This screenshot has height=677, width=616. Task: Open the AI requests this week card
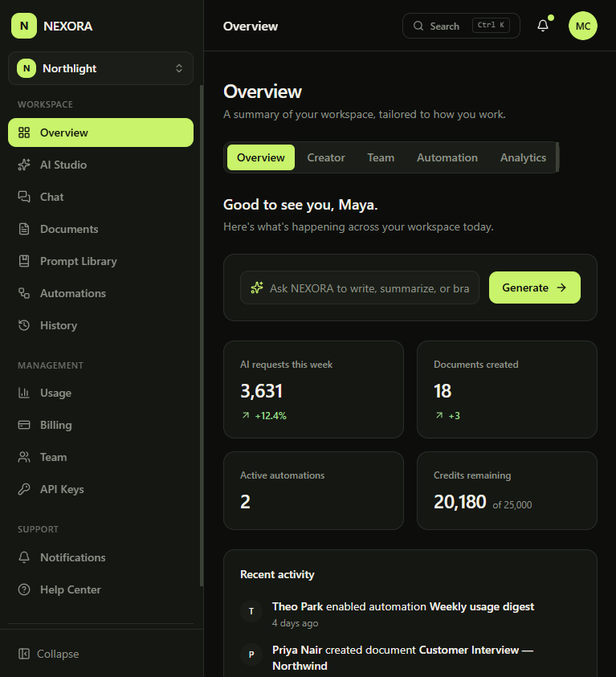(x=313, y=389)
